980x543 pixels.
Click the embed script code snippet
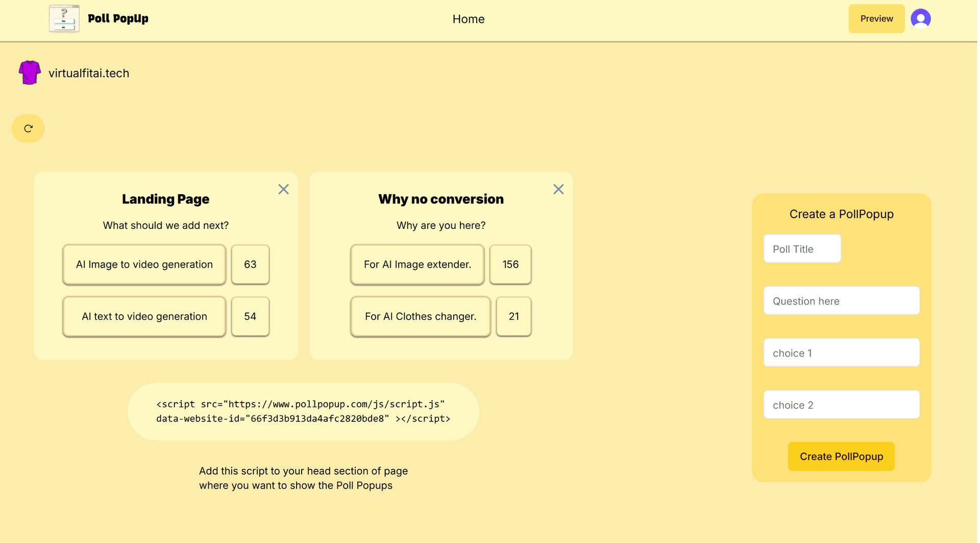pyautogui.click(x=303, y=411)
